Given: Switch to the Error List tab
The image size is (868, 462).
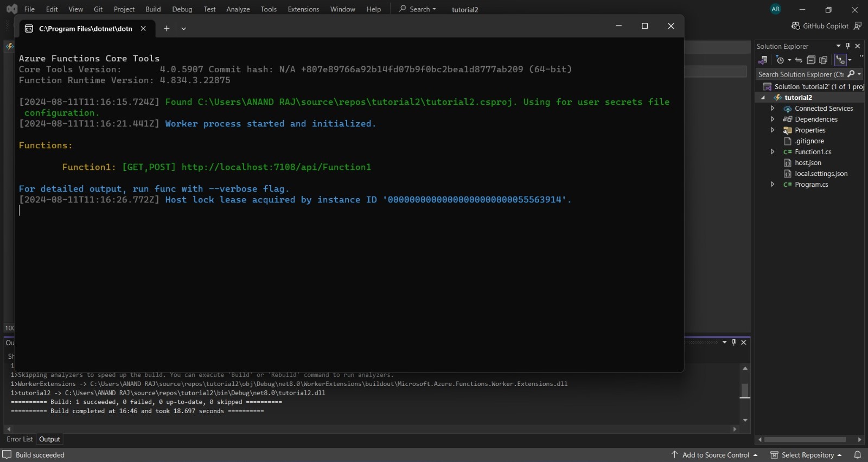Looking at the screenshot, I should [20, 439].
